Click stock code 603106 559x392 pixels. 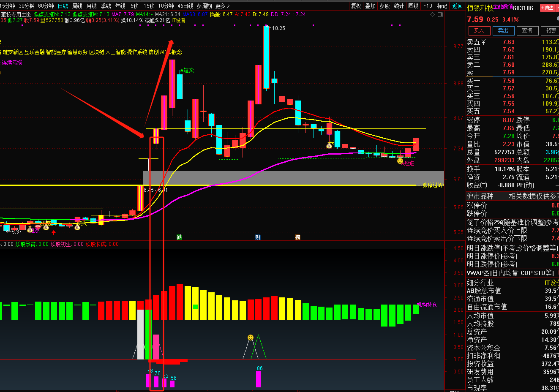(523, 8)
